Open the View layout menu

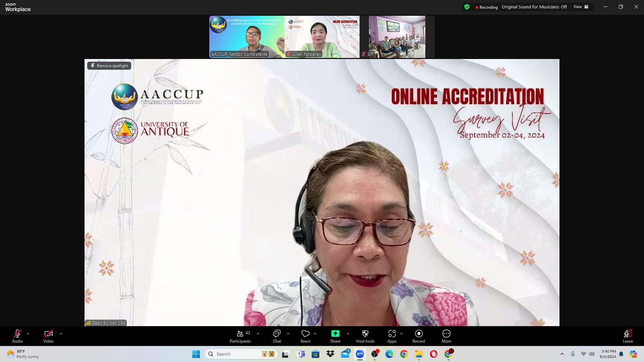pos(581,7)
